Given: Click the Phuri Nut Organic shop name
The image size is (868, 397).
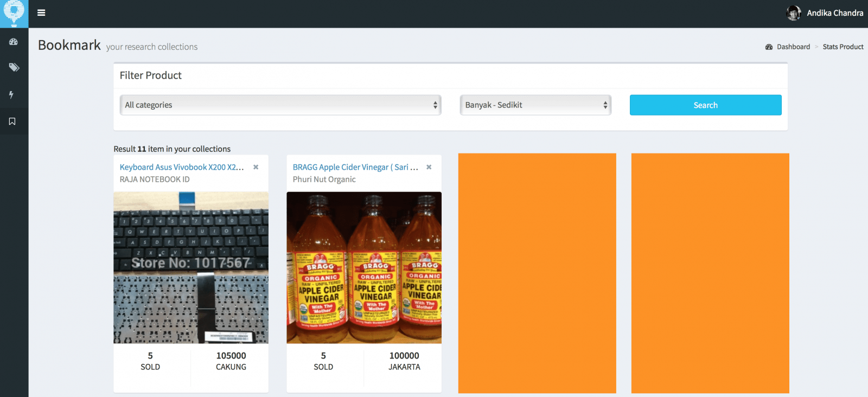Looking at the screenshot, I should coord(324,180).
